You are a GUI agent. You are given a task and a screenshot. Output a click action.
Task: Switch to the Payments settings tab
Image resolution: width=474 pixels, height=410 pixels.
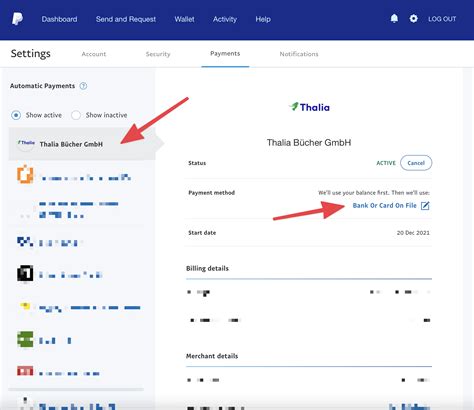point(225,53)
